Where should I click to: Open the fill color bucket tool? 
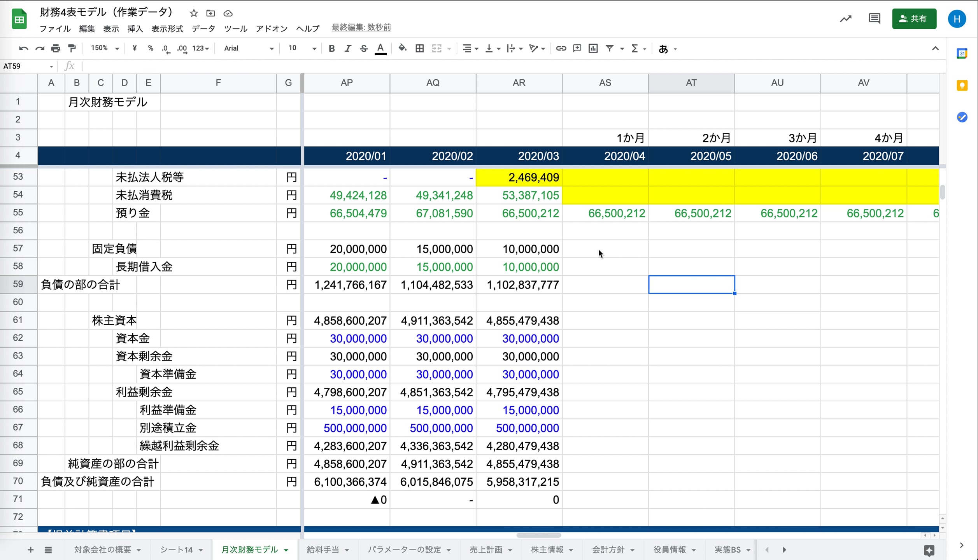pyautogui.click(x=402, y=48)
